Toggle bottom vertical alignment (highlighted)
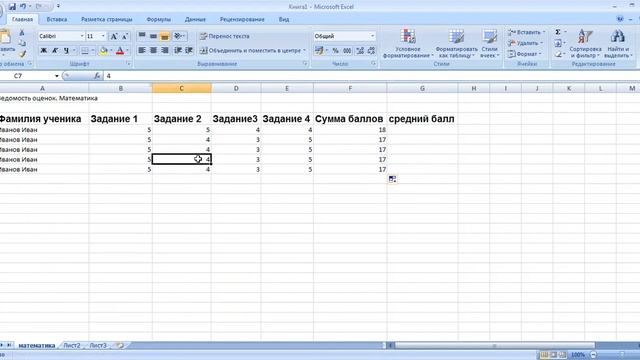640x360 pixels. point(164,36)
